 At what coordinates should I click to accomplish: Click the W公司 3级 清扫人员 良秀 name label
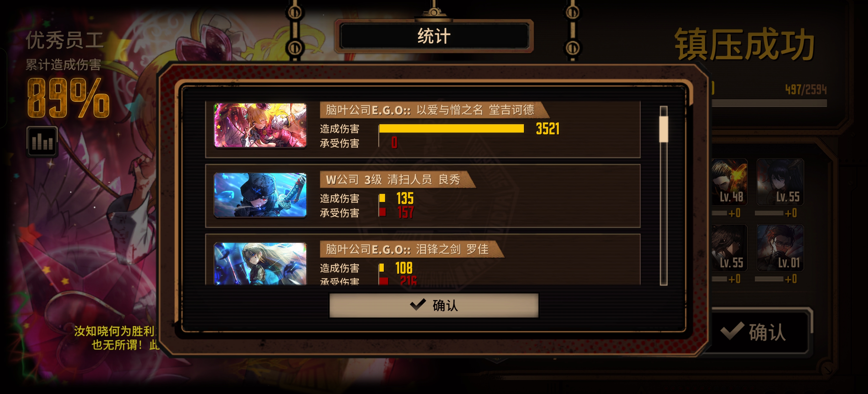393,179
